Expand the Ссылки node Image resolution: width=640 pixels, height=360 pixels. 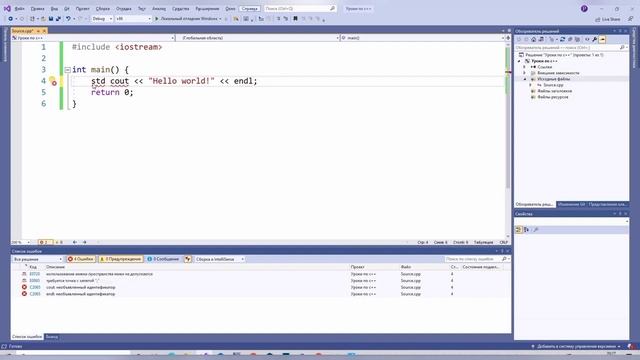[525, 67]
